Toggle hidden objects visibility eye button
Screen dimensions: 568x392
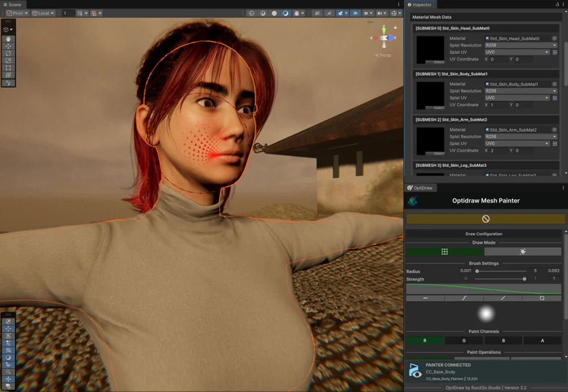[x=355, y=13]
